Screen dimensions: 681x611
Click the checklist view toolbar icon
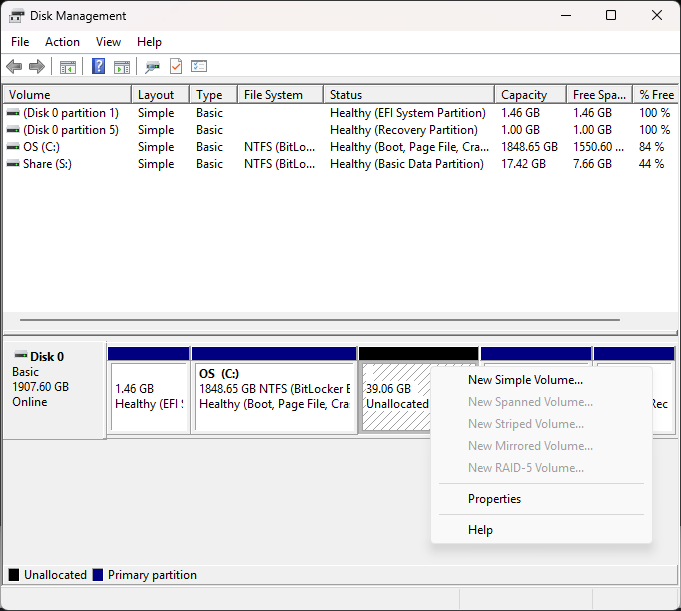pyautogui.click(x=199, y=66)
